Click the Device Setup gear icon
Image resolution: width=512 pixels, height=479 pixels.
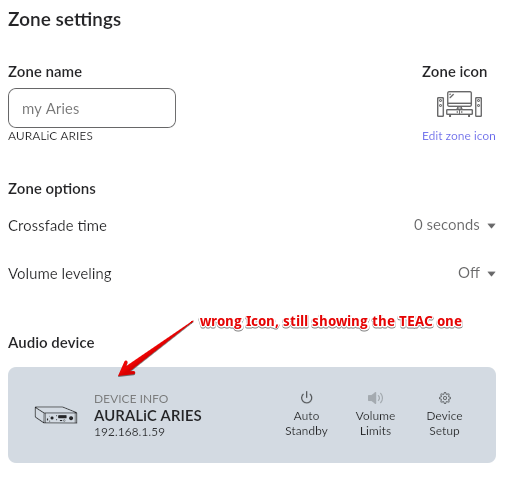445,398
